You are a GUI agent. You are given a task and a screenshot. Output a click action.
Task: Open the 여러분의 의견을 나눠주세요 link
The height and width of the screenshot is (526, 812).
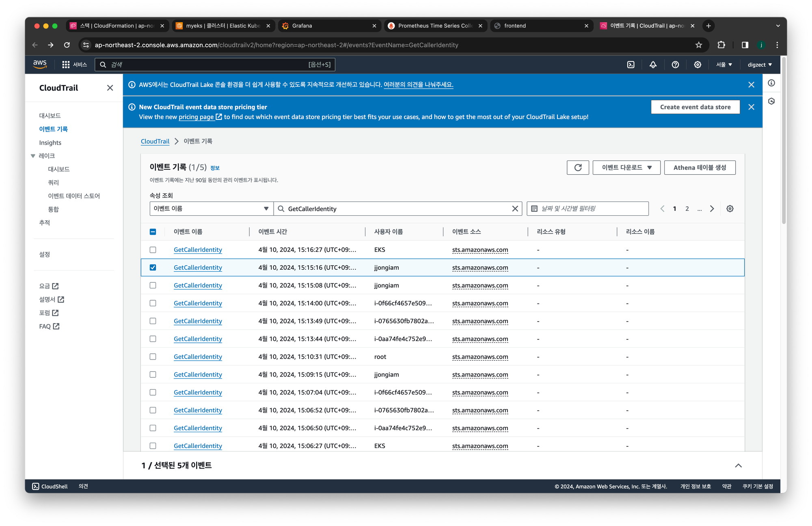418,84
